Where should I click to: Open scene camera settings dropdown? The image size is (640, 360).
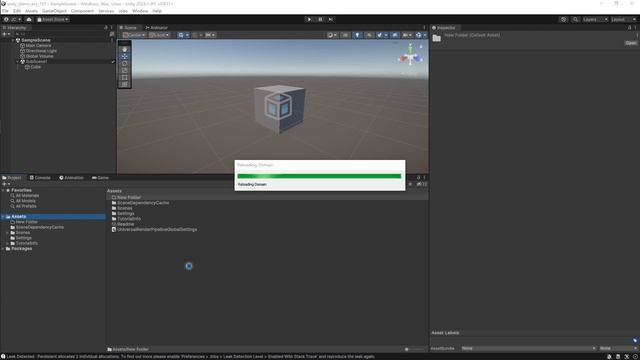click(407, 35)
